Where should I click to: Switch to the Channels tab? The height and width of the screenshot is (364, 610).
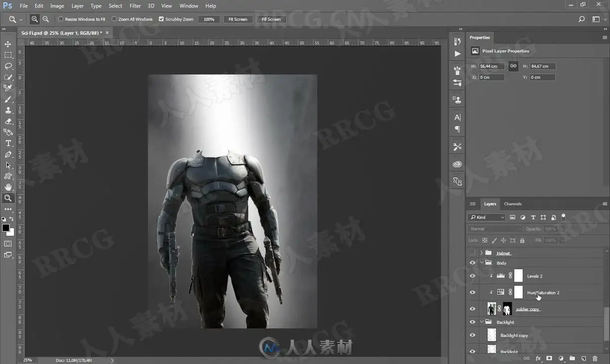coord(512,204)
